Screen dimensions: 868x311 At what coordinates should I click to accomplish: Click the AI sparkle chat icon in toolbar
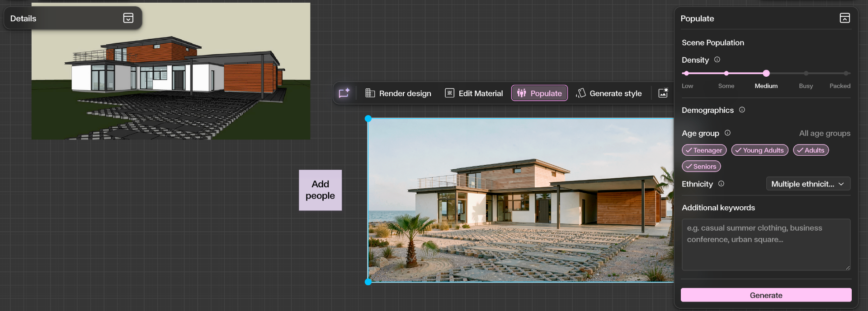click(344, 93)
